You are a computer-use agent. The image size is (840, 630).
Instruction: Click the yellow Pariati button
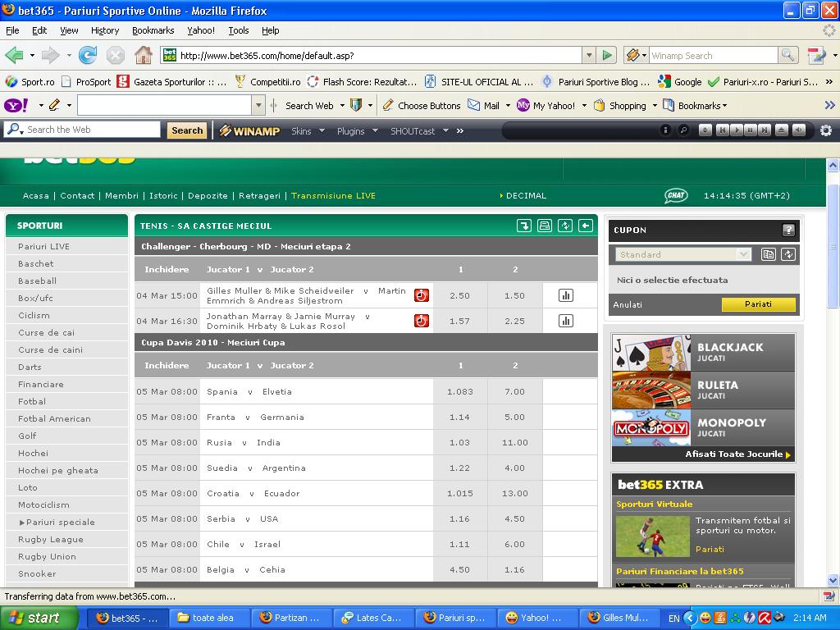[x=759, y=304]
